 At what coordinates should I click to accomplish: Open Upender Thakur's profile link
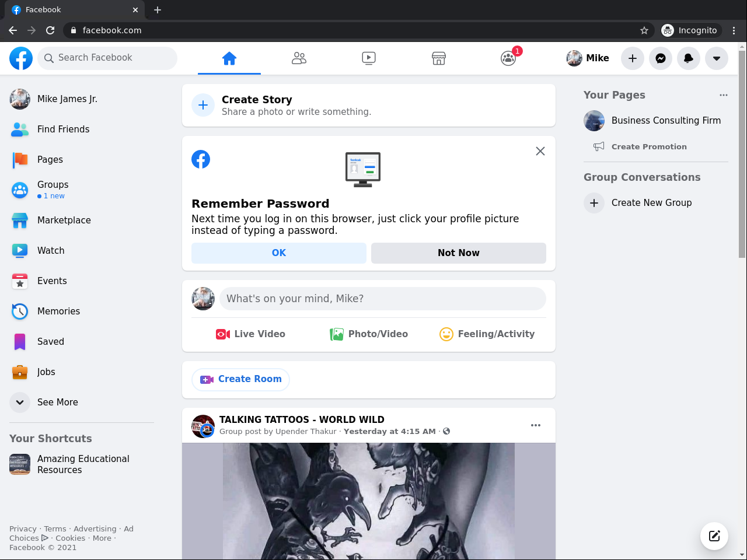coord(306,432)
